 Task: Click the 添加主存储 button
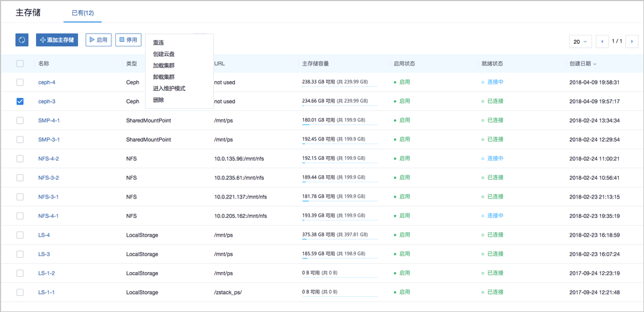click(57, 40)
